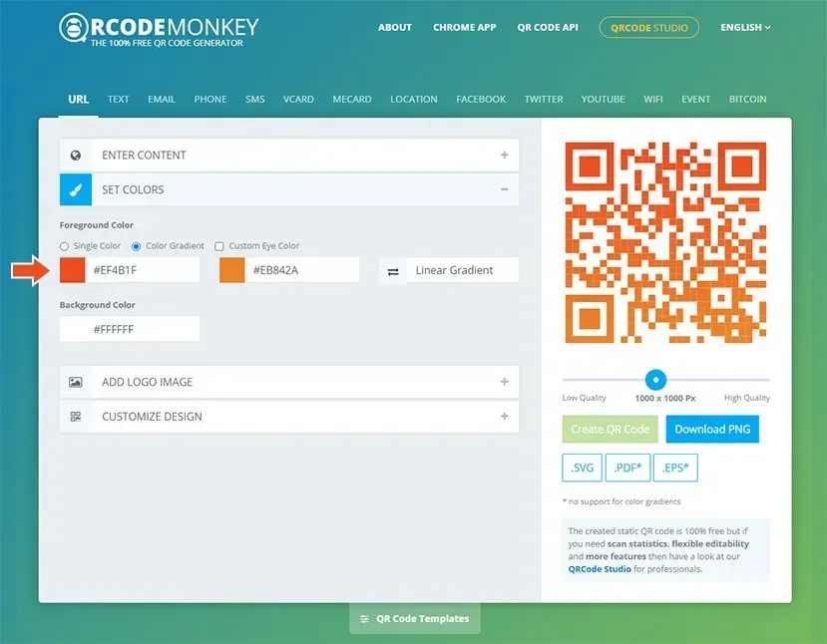Switch to the PHONE tab
827x644 pixels.
tap(210, 99)
